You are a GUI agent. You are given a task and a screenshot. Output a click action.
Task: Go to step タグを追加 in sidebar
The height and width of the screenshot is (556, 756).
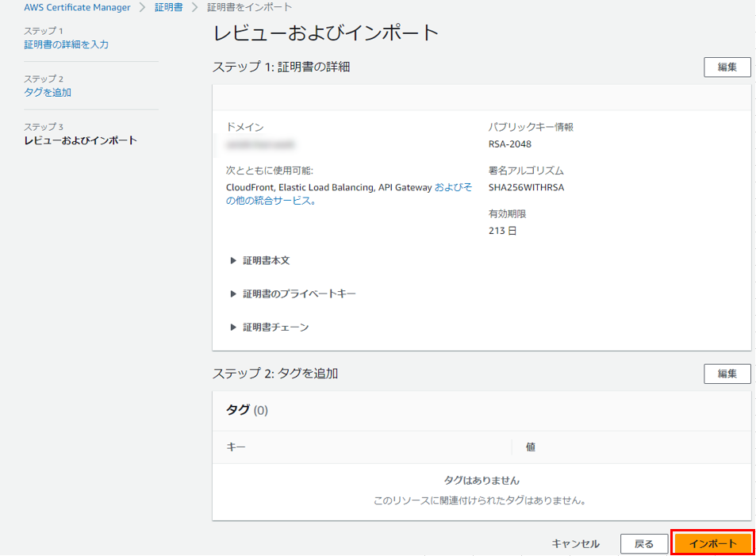(48, 92)
